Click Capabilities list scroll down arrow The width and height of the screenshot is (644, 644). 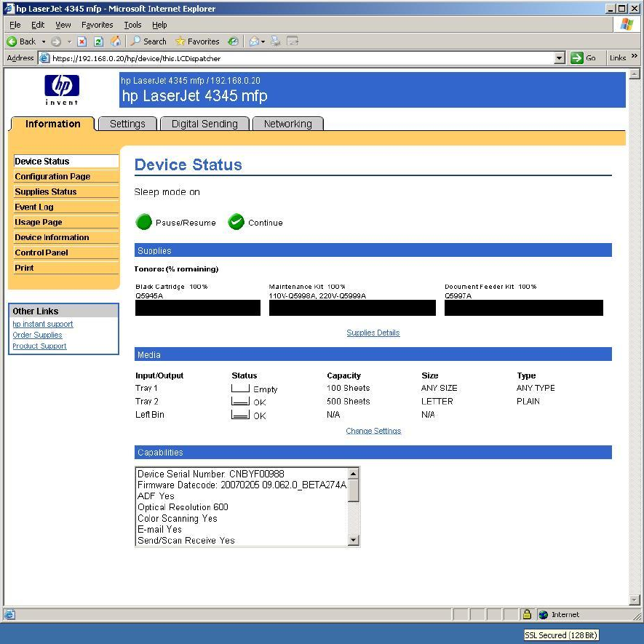[353, 540]
